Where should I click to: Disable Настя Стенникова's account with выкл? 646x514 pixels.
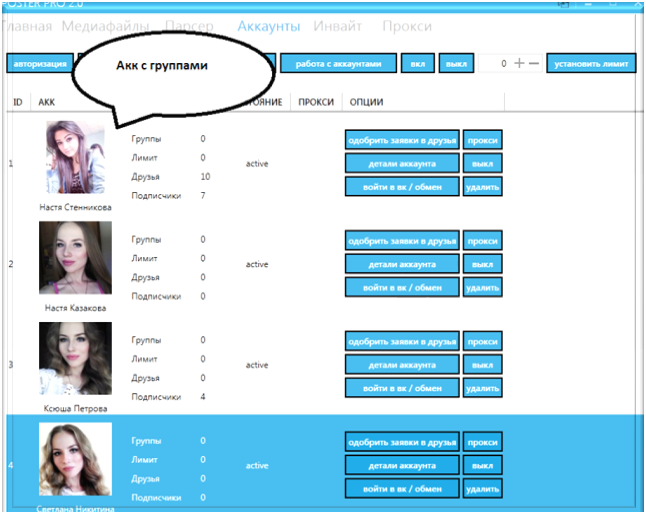482,163
